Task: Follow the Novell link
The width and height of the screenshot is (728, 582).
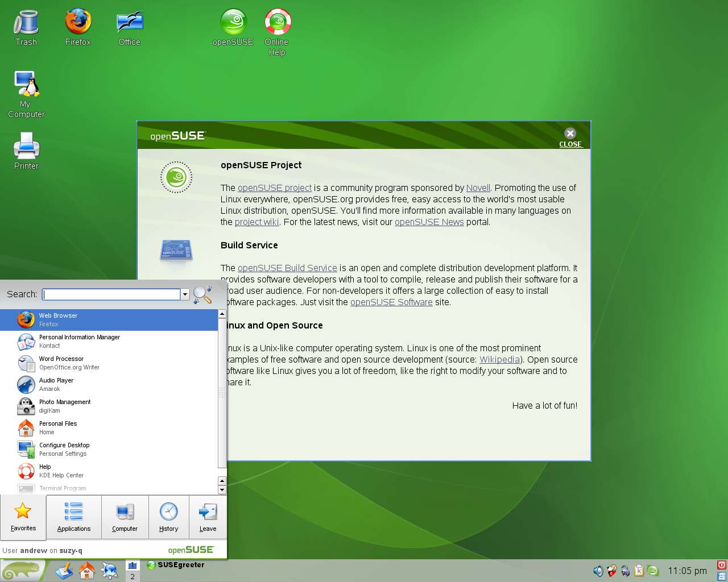Action: 478,188
